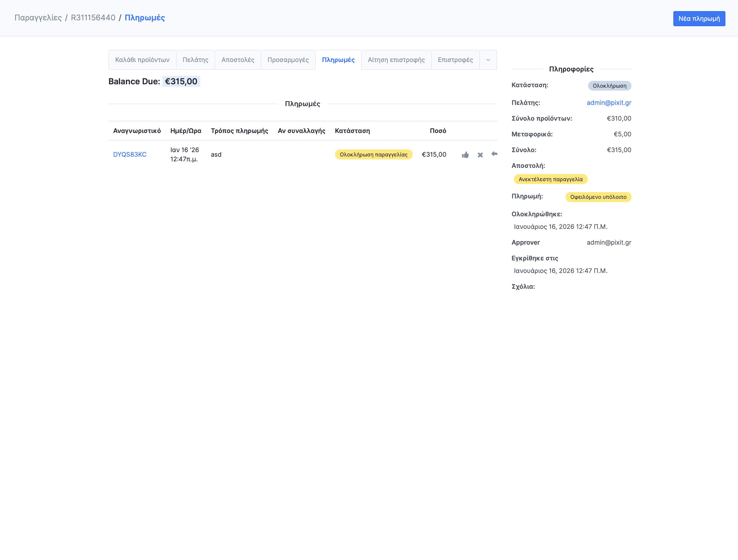Expand the more tabs chevron dropdown
738x560 pixels.
[x=488, y=60]
